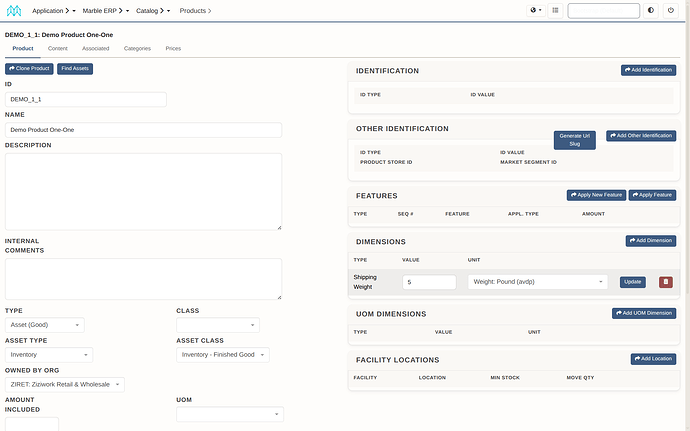The height and width of the screenshot is (431, 690).
Task: Click inside the Internal Comments text area
Action: point(143,279)
